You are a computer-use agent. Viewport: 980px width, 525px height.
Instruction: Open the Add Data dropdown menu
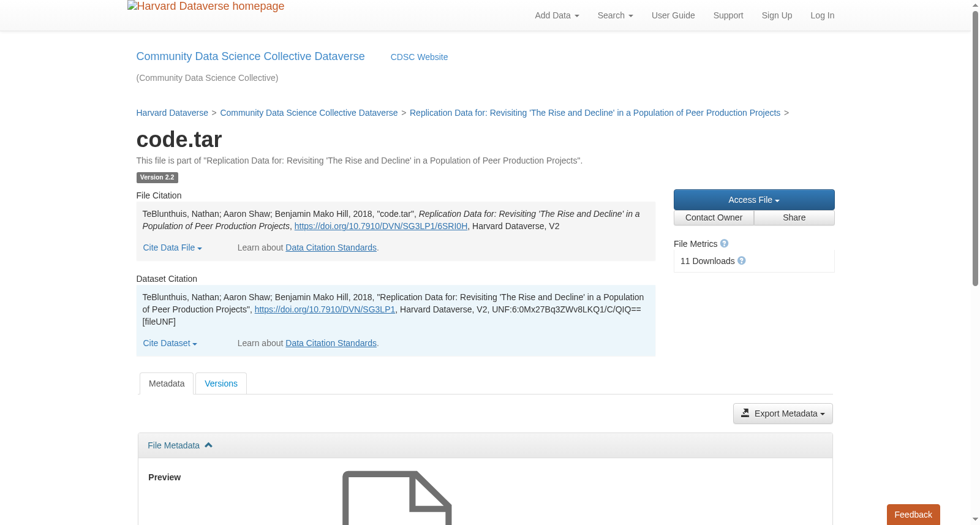pos(557,15)
